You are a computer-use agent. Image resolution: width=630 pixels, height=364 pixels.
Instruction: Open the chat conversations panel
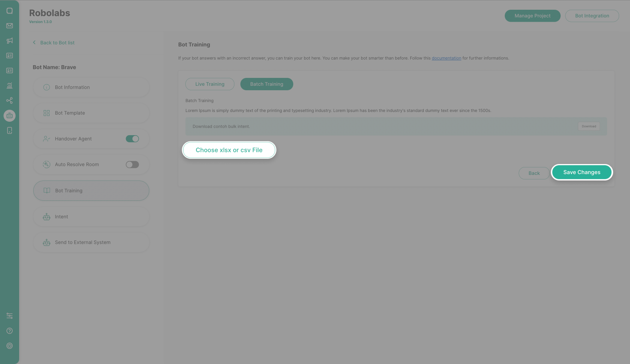click(x=9, y=10)
